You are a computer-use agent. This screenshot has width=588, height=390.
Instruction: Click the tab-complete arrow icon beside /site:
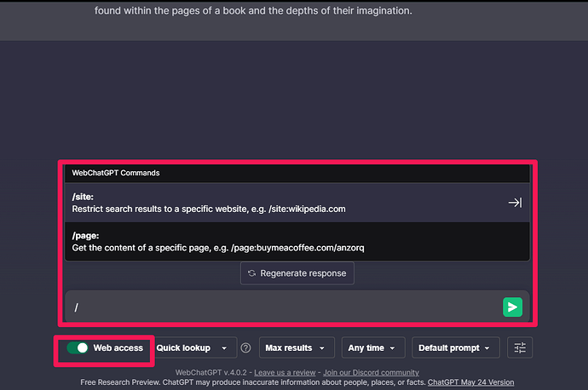pos(516,203)
